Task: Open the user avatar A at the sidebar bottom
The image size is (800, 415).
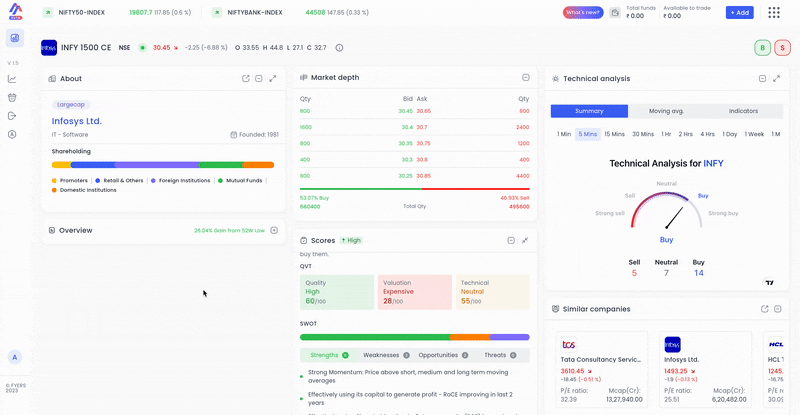Action: [14, 357]
